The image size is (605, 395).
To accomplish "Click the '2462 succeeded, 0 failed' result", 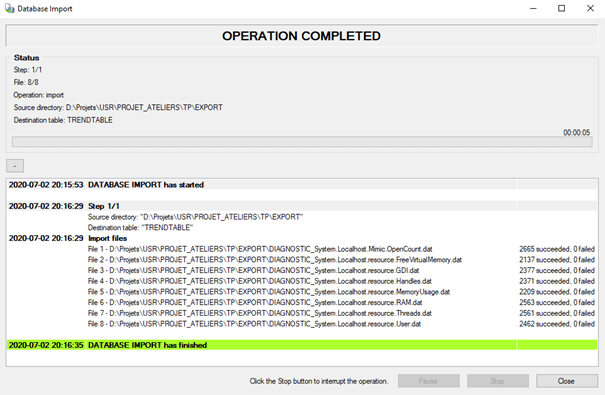I will [557, 324].
